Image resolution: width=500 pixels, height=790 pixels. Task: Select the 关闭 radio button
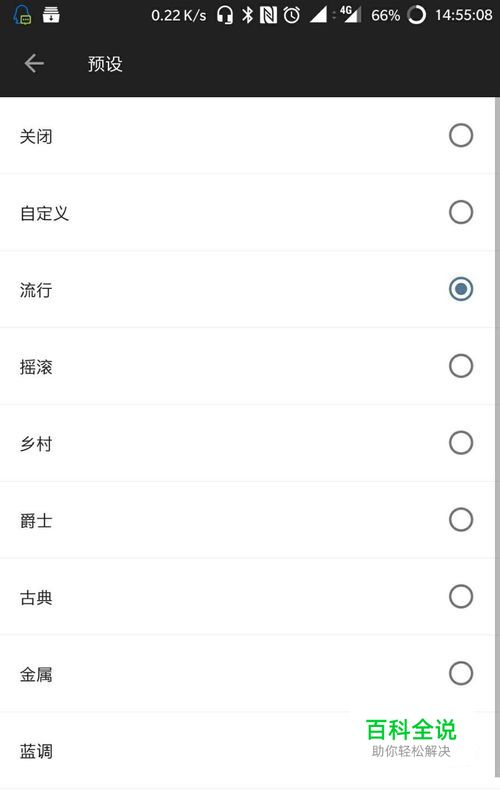coord(461,135)
